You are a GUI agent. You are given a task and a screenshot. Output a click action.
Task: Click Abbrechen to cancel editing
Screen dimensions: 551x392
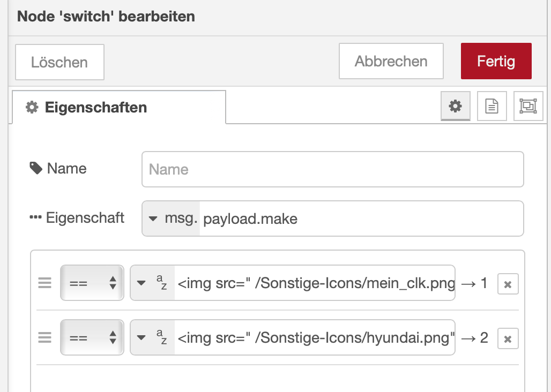click(391, 61)
